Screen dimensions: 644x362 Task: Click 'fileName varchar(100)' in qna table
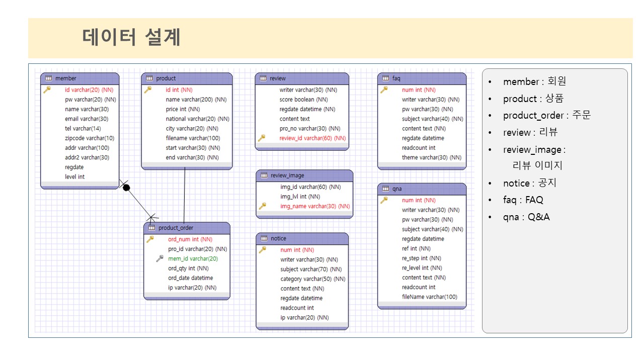430,297
